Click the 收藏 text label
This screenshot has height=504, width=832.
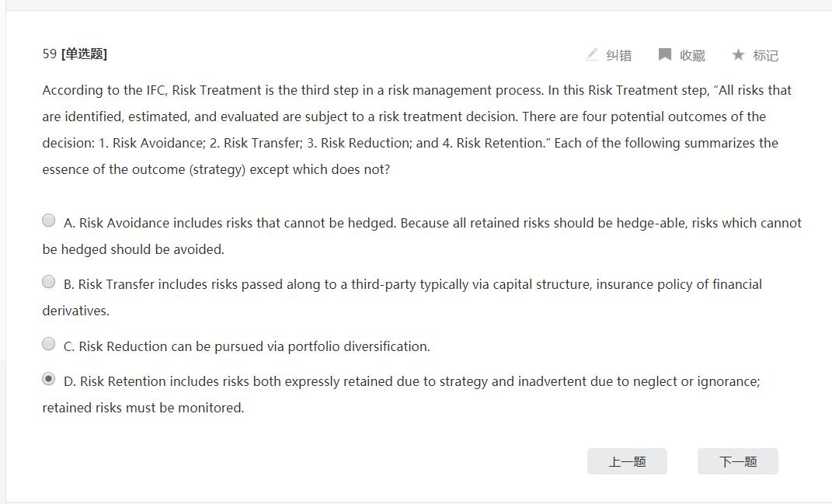click(x=692, y=55)
